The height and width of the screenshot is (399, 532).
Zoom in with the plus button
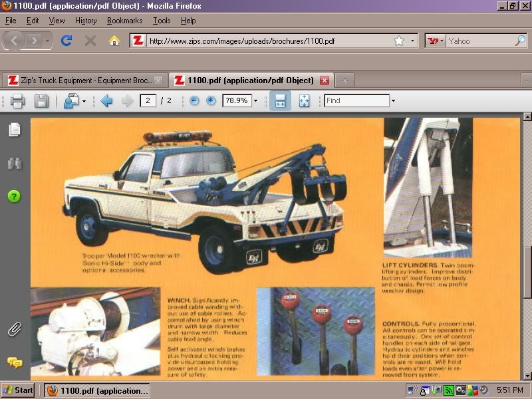(211, 101)
